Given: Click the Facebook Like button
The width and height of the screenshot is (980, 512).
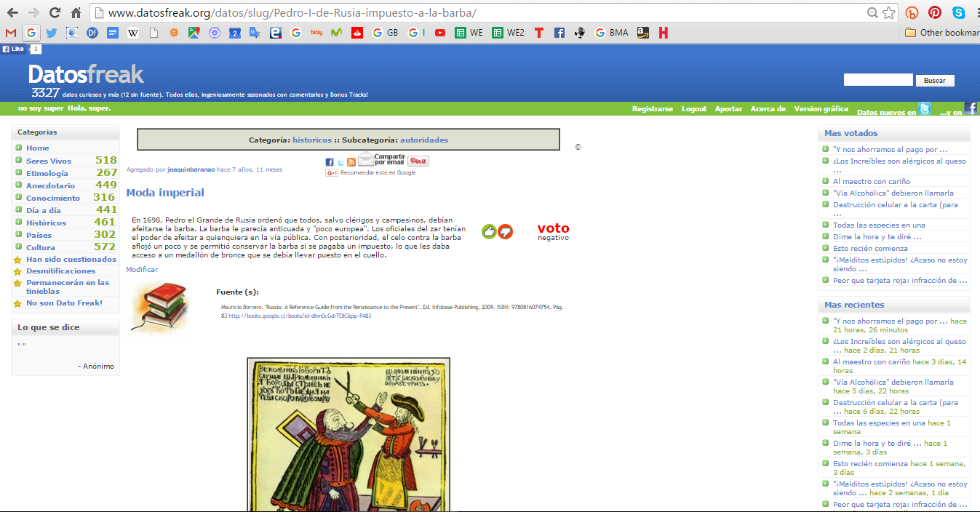Looking at the screenshot, I should 14,49.
